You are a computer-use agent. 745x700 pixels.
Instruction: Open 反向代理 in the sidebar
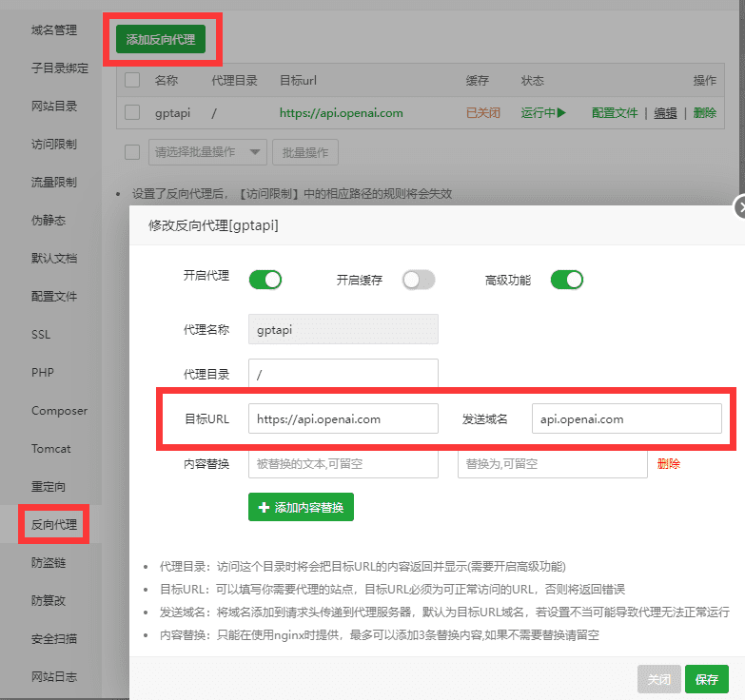tap(54, 524)
